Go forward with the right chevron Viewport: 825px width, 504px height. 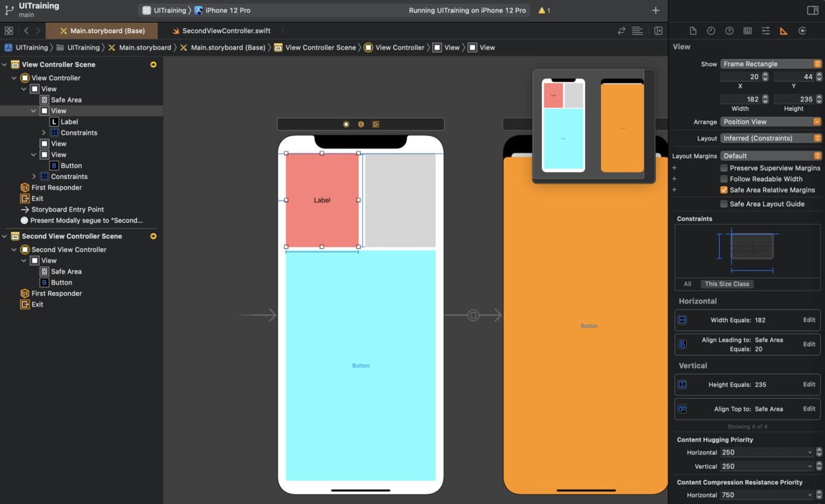tap(38, 31)
